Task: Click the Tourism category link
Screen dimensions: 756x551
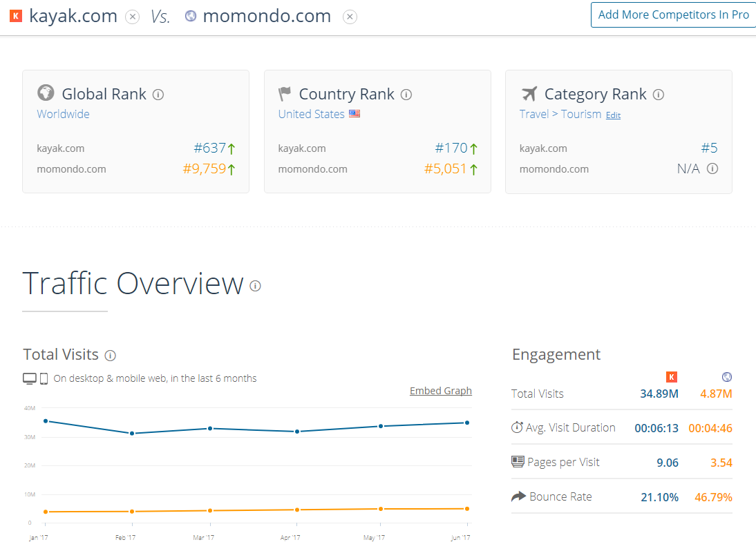Action: [581, 114]
